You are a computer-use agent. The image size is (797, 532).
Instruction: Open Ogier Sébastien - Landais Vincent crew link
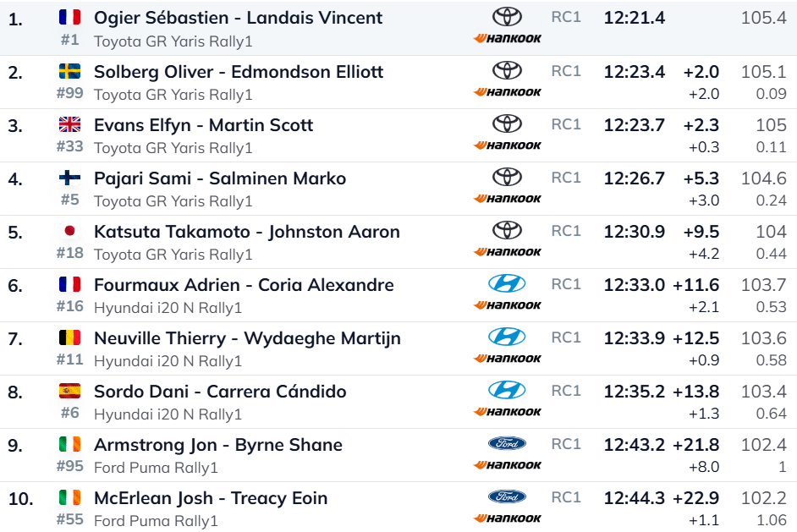[x=238, y=18]
